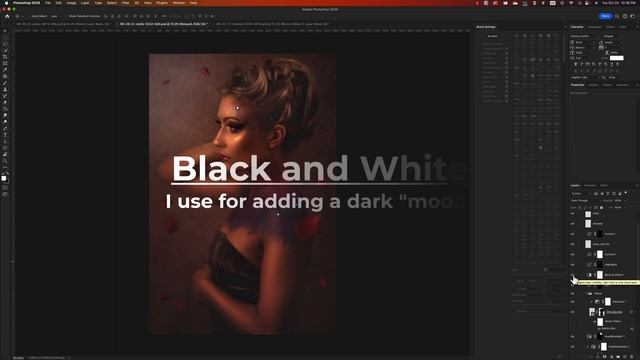Open the Photoshop 2024 app menu
Image resolution: width=640 pixels, height=360 pixels.
[x=27, y=3]
